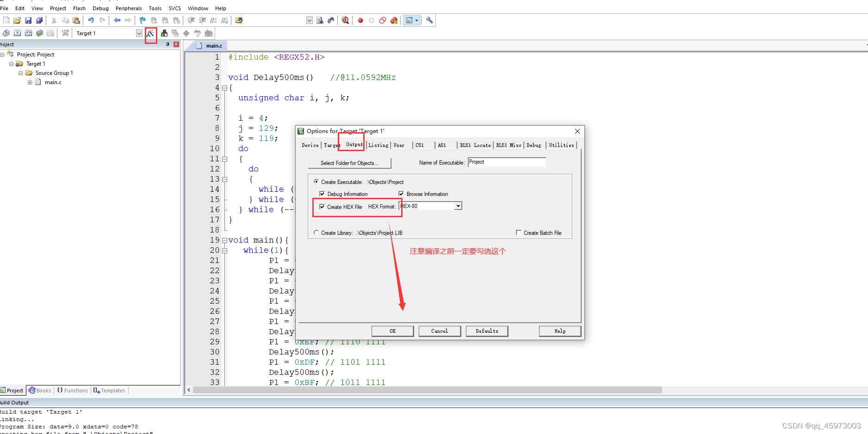Click Defaults button
The width and height of the screenshot is (868, 434).
[487, 331]
